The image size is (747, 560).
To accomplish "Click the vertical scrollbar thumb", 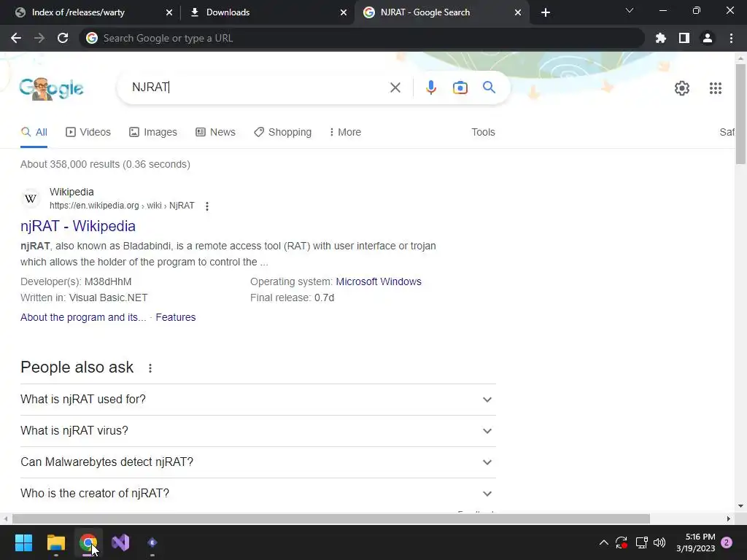I will click(740, 114).
